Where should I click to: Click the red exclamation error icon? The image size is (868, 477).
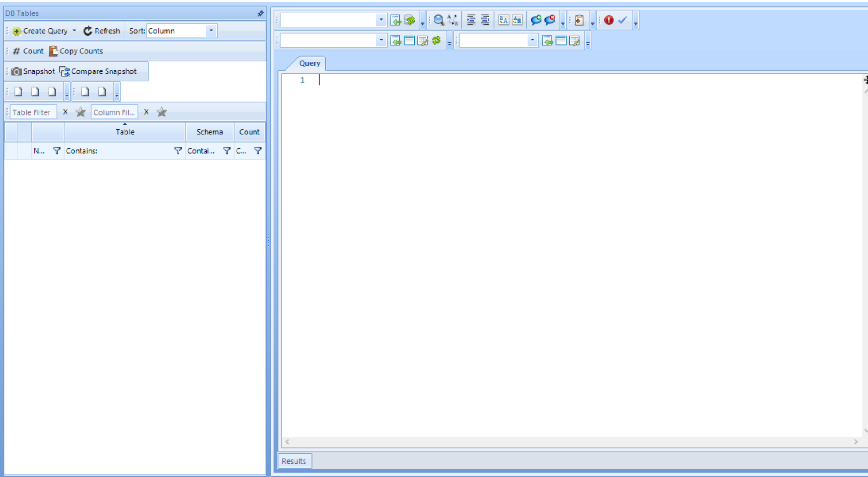point(609,20)
